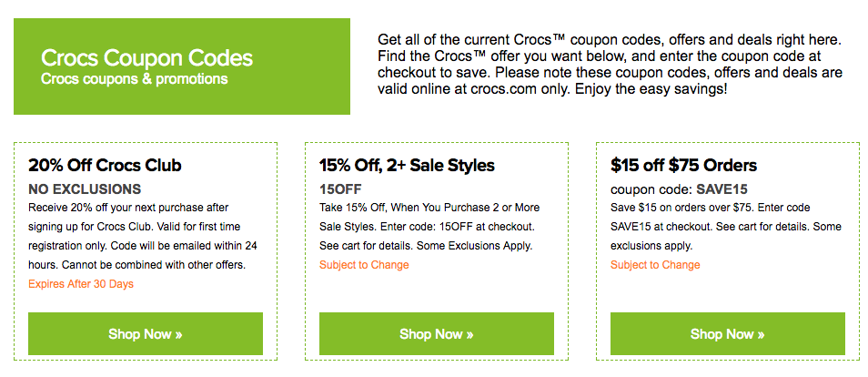Click the Take 15% Off description text

tap(426, 226)
